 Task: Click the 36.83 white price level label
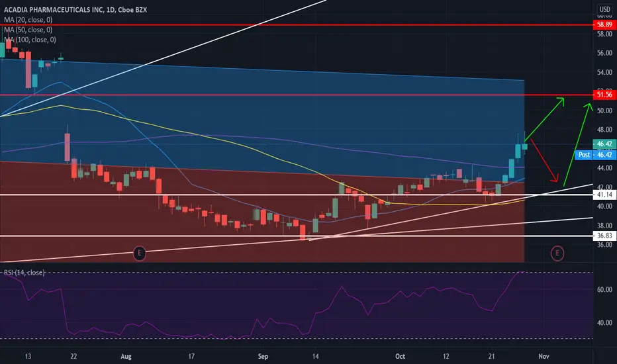click(x=604, y=236)
